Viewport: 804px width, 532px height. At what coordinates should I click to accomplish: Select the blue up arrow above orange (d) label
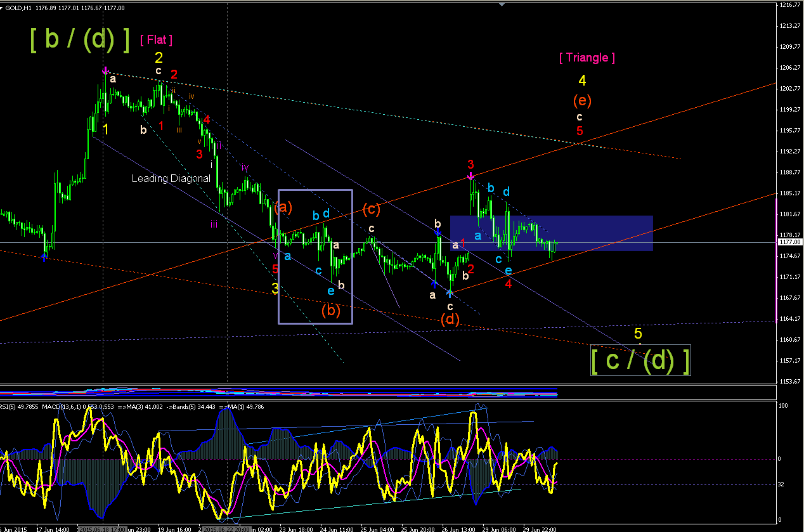click(x=450, y=293)
